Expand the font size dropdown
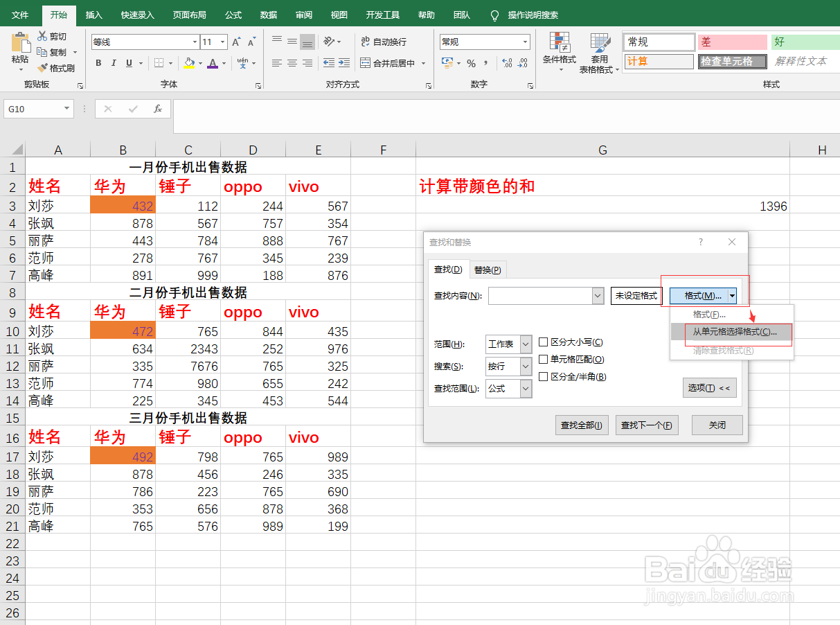Viewport: 840px width, 625px height. click(x=224, y=42)
